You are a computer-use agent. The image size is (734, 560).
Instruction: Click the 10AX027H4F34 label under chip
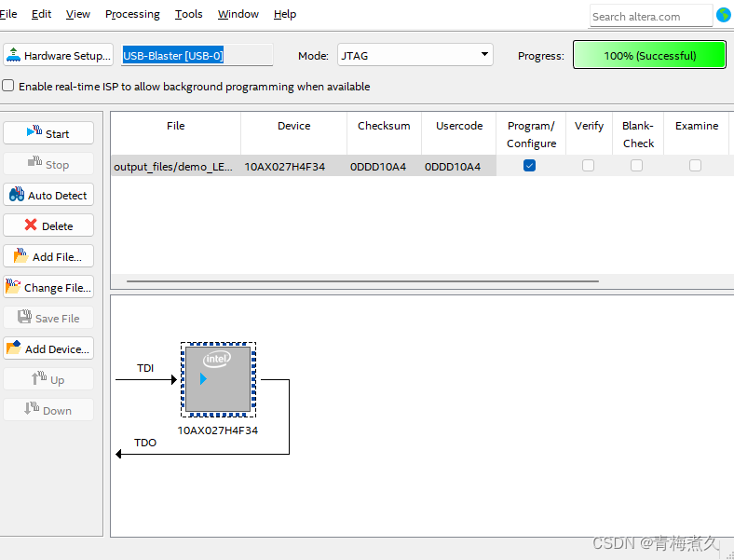point(218,430)
